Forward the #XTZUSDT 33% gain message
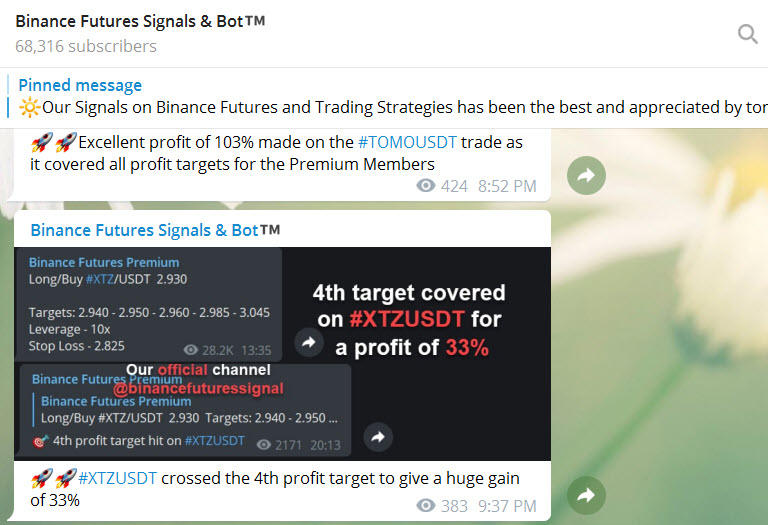 (586, 494)
